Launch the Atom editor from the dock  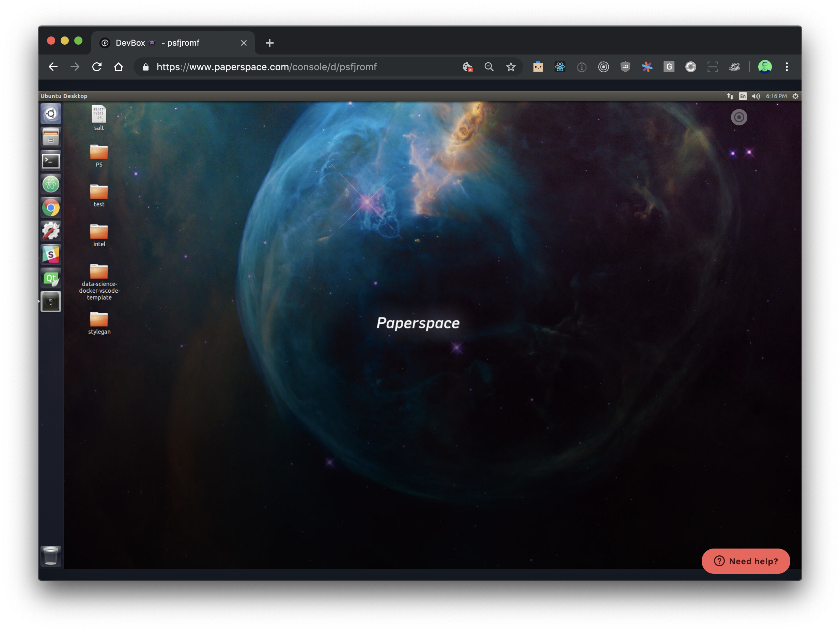click(51, 185)
